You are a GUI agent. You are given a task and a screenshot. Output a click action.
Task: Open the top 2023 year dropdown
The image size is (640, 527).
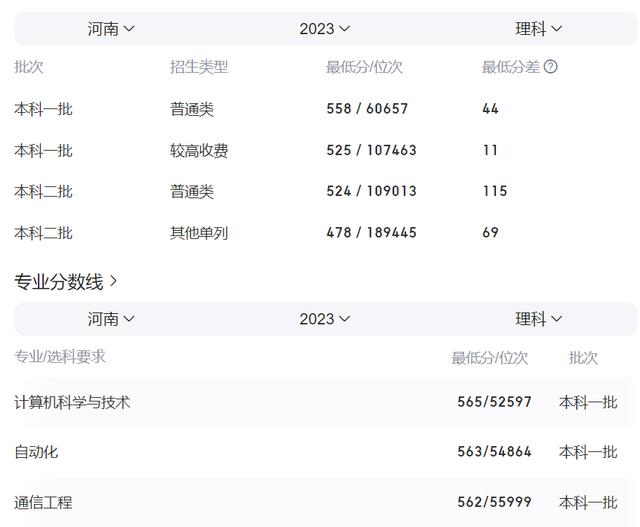click(x=325, y=29)
